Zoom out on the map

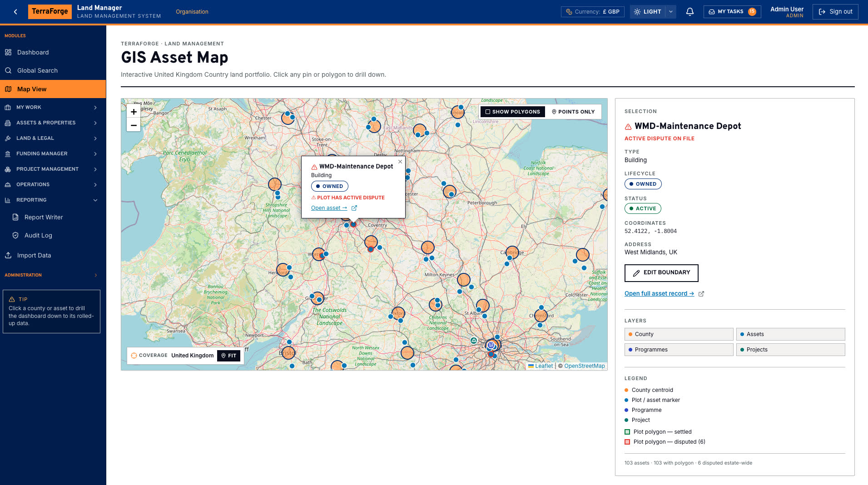click(x=134, y=125)
